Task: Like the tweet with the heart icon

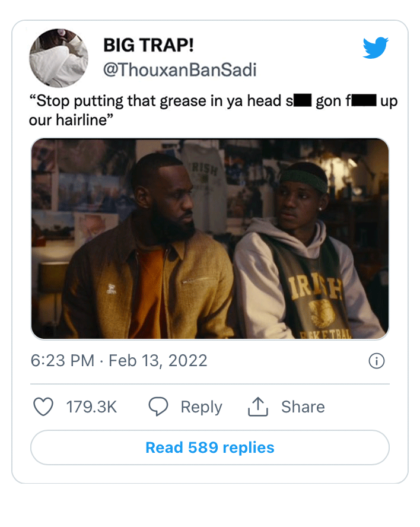Action: click(x=43, y=407)
